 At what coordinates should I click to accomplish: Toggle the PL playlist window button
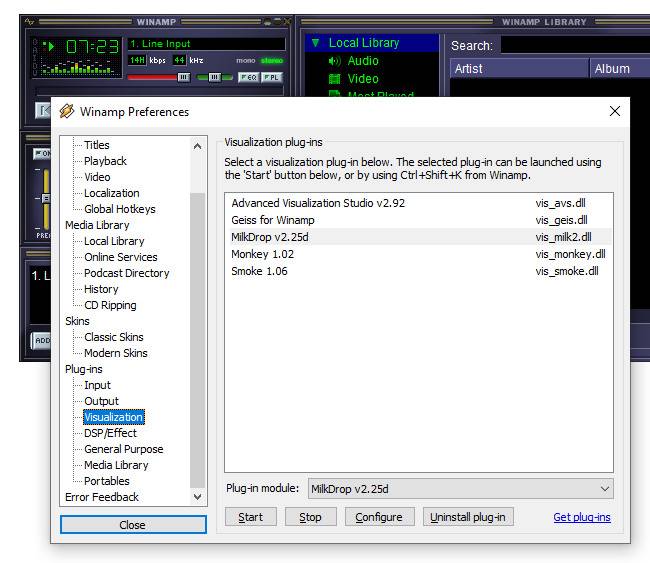point(271,77)
